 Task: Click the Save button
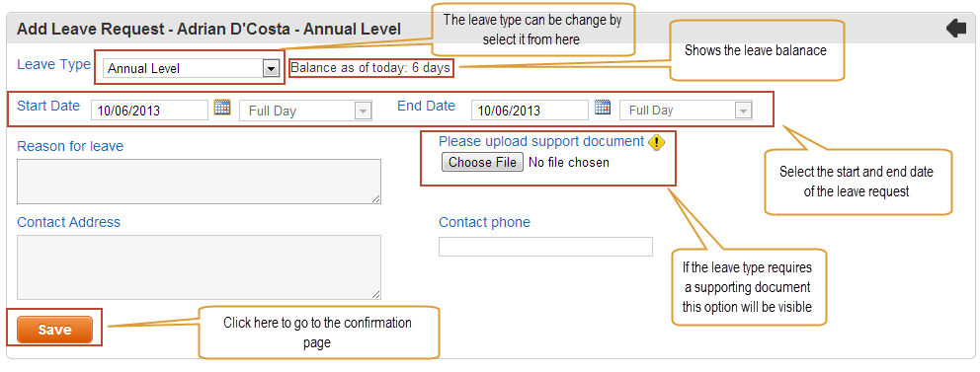click(54, 330)
